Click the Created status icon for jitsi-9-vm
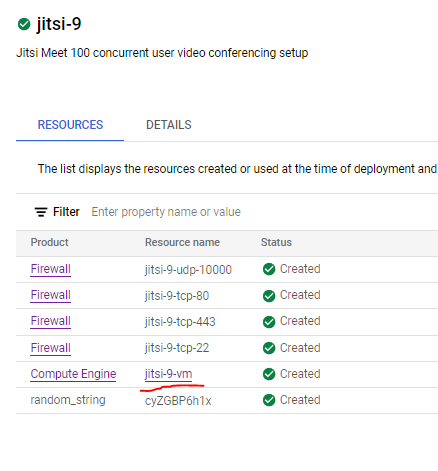This screenshot has width=438, height=471. pos(269,374)
